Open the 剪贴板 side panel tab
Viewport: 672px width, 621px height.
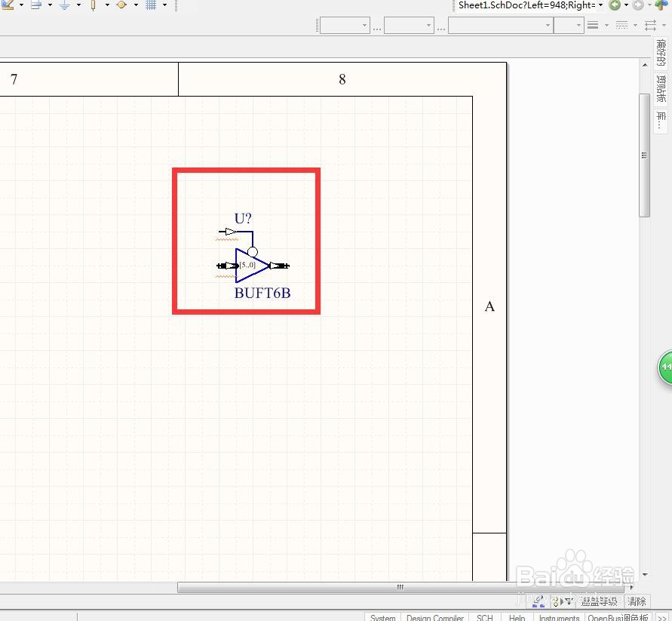661,88
